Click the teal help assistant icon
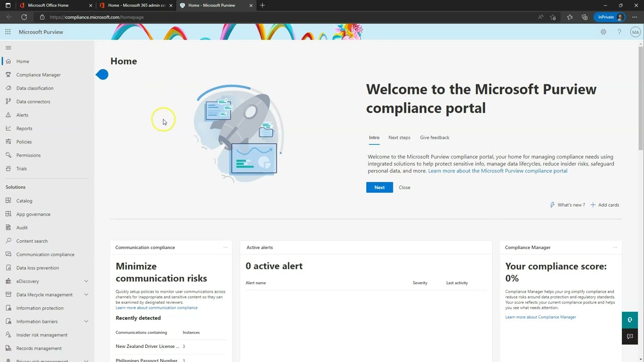This screenshot has height=362, width=644. point(630,320)
